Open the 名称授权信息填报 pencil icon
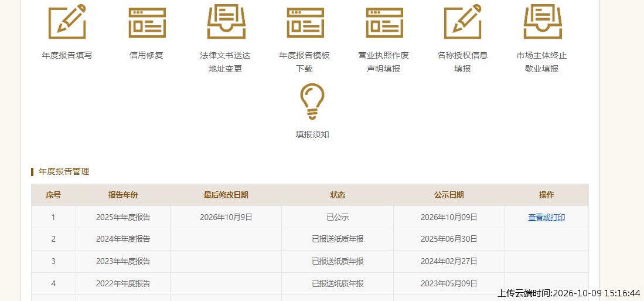The width and height of the screenshot is (644, 301). [x=463, y=21]
